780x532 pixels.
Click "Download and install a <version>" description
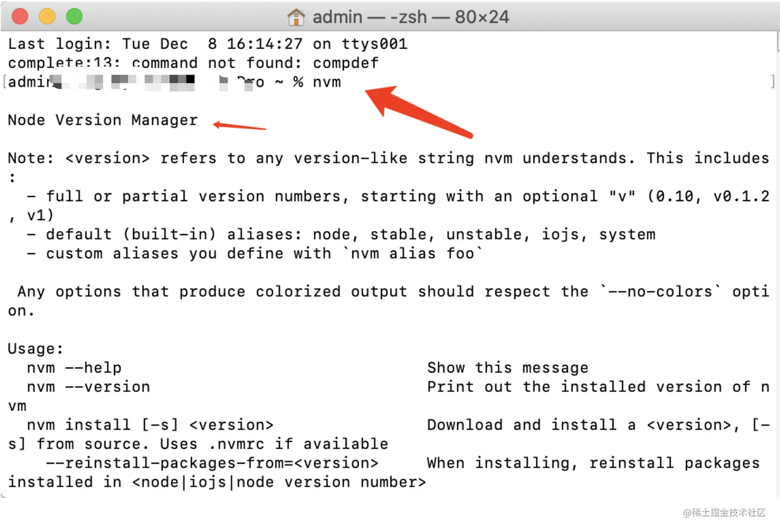(x=598, y=425)
